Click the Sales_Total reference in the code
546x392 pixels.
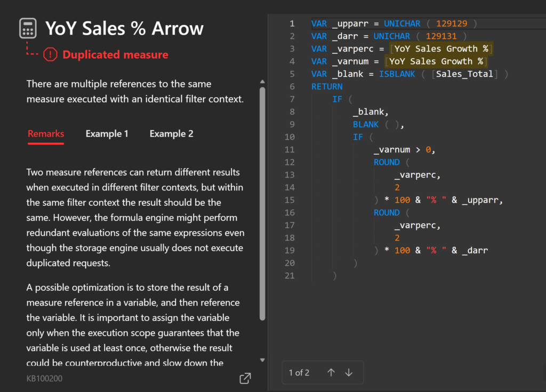(464, 74)
